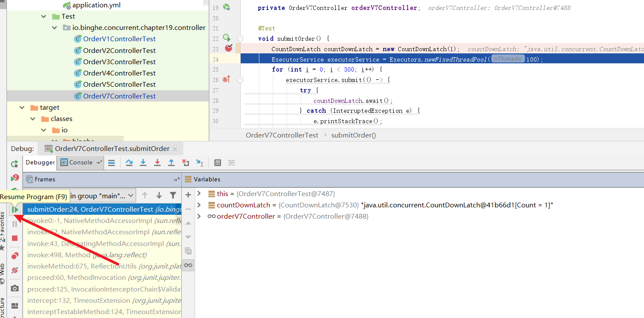Click submitOrder() in the breadcrumb bar
644x318 pixels.
coord(353,135)
